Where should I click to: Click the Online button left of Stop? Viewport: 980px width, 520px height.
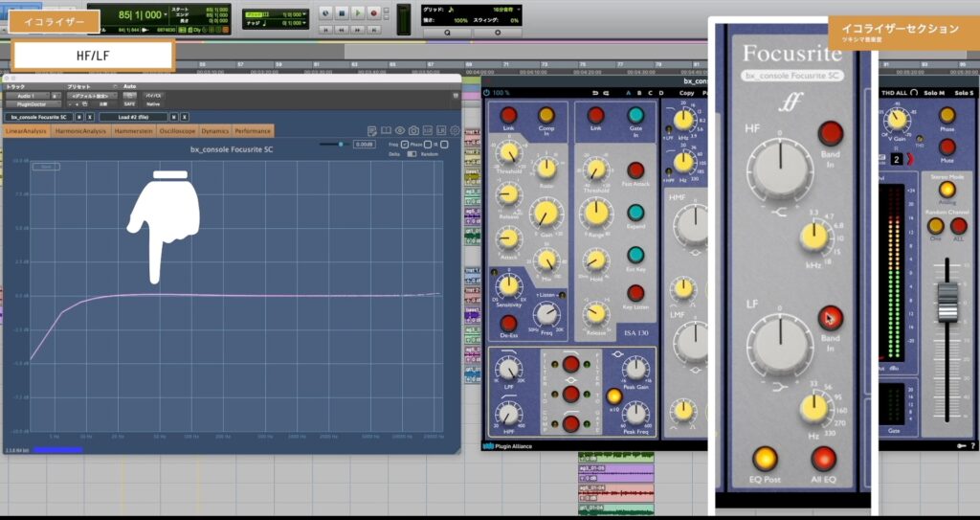(325, 12)
